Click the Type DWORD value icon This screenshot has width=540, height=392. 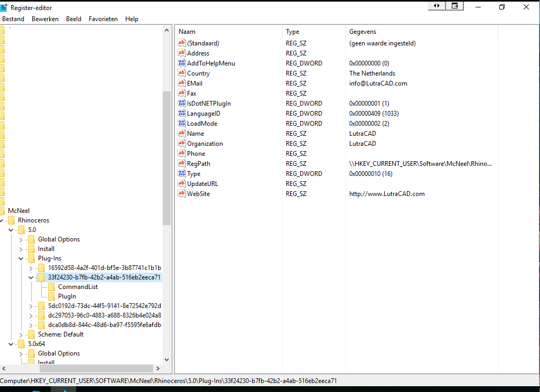[181, 173]
